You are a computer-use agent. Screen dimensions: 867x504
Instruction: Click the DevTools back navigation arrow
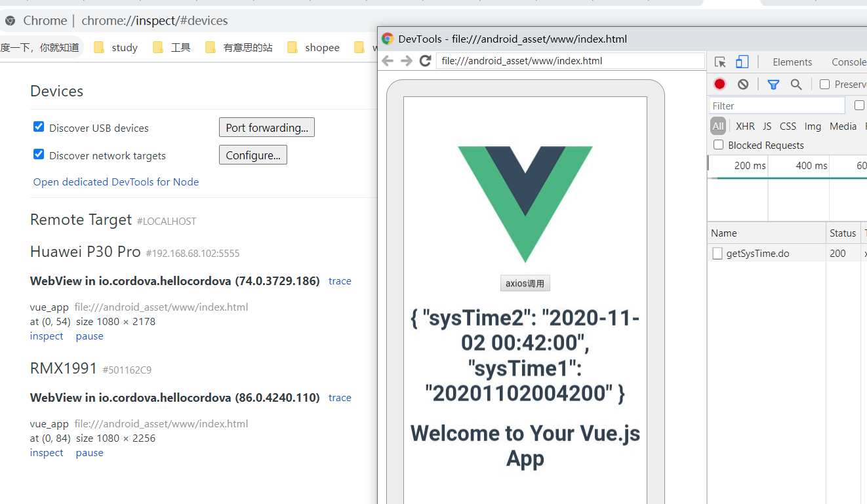(x=388, y=61)
